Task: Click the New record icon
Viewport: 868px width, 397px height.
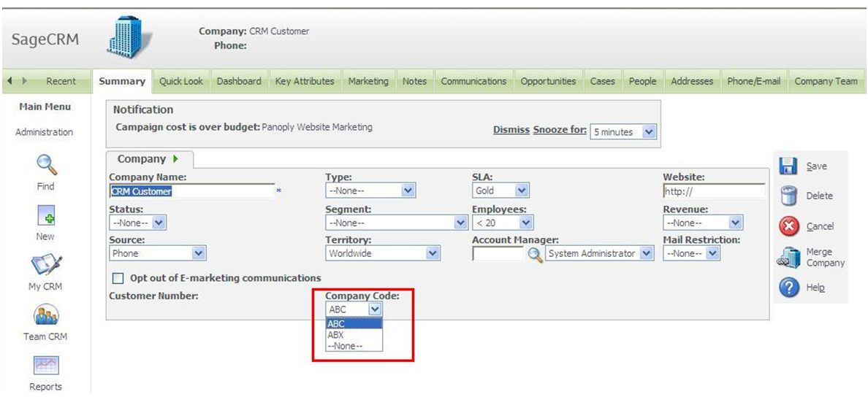Action: coord(45,215)
